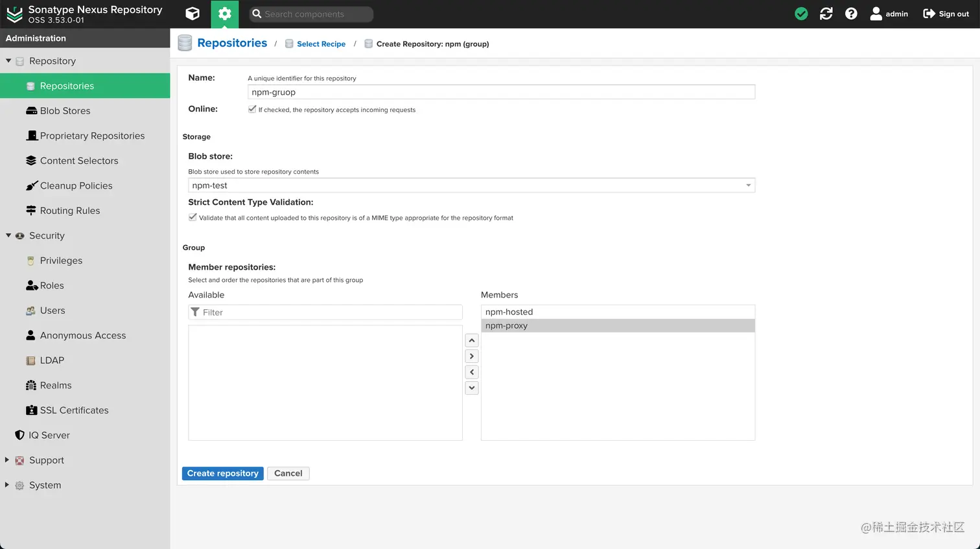The height and width of the screenshot is (549, 980).
Task: Toggle the Online checkbox
Action: 252,110
